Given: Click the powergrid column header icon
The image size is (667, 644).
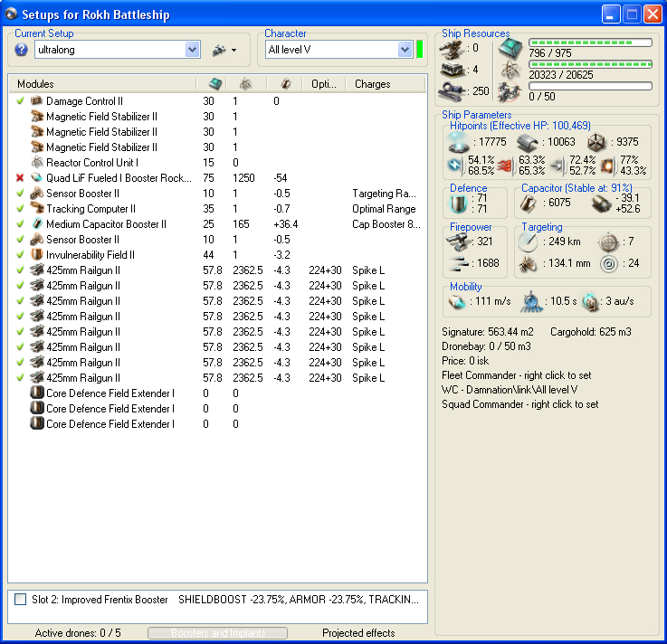Looking at the screenshot, I should [245, 84].
